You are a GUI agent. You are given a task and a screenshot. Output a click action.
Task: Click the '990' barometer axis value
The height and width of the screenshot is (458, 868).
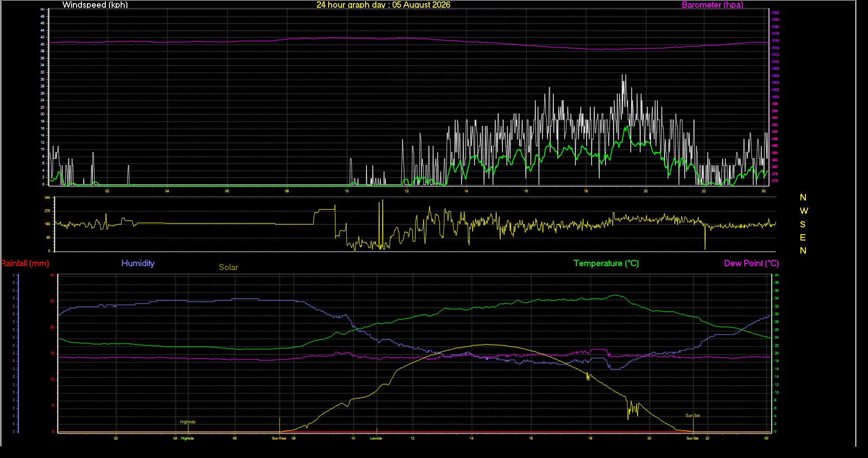pos(775,132)
